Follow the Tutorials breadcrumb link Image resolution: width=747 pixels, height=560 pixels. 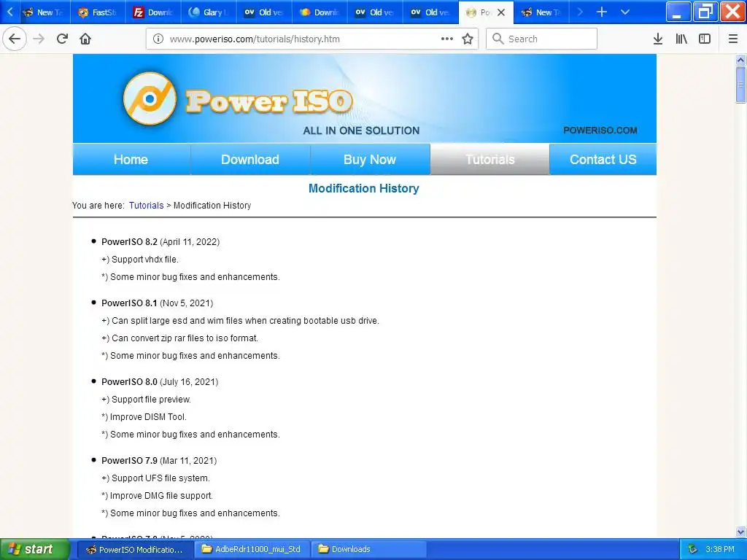tap(146, 205)
